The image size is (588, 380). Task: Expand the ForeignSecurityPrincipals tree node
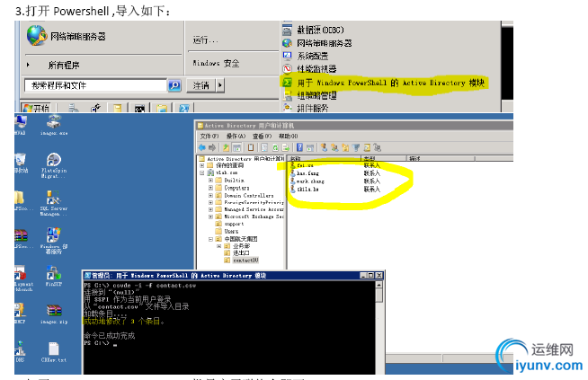(x=210, y=202)
